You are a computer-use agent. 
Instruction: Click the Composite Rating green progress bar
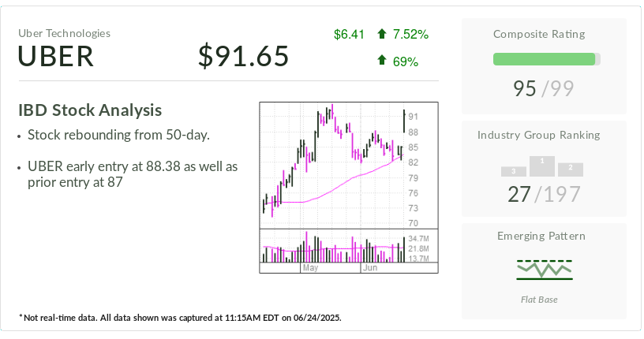tap(546, 59)
